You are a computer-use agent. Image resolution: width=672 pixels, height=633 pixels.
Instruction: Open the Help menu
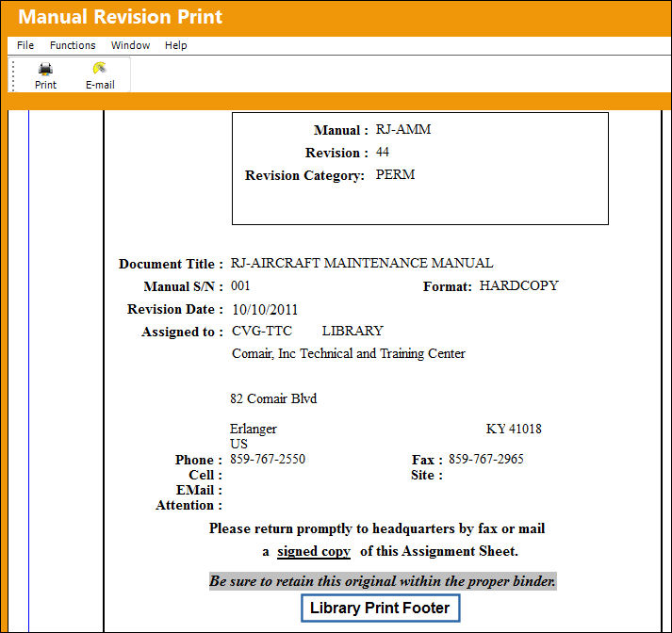tap(175, 45)
